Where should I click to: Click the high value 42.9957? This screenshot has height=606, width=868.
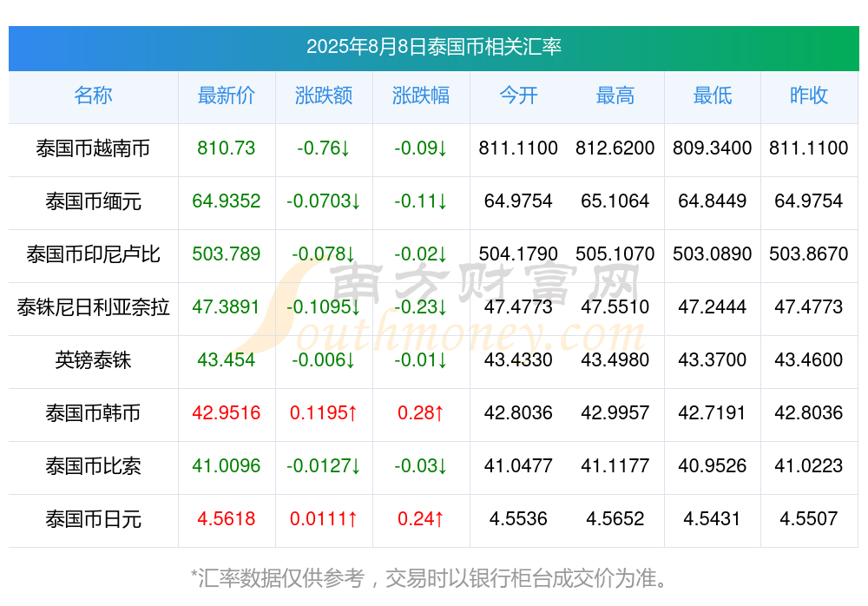click(615, 413)
